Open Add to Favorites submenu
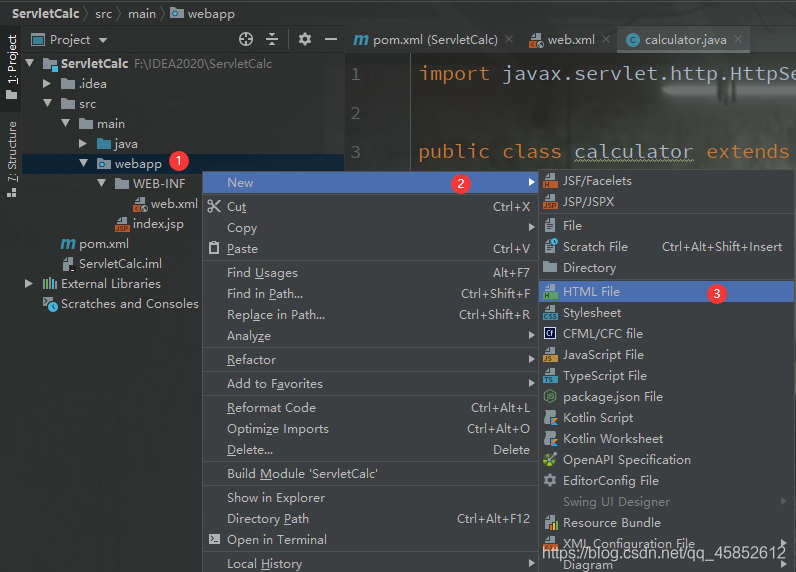Screen dimensions: 796x572 (370, 383)
